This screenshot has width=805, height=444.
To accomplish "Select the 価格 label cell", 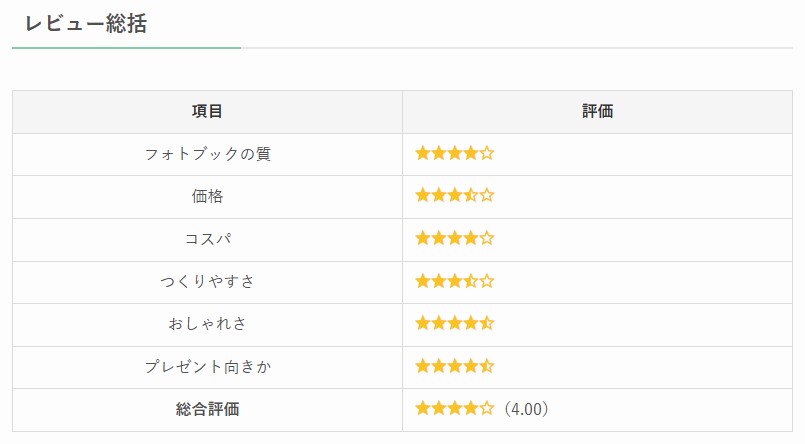I will pyautogui.click(x=207, y=197).
